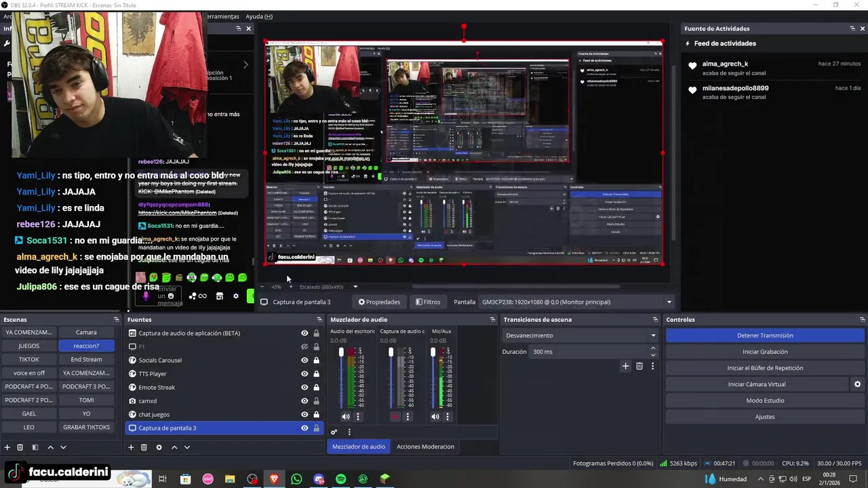Open the Desvanecimiento transition dropdown
Screen dimensions: 868x488
[580, 335]
